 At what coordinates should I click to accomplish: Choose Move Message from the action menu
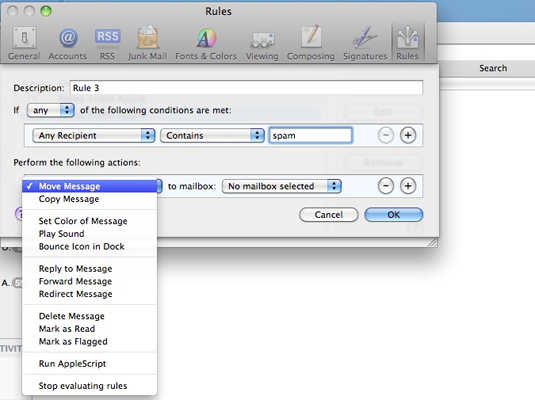89,186
